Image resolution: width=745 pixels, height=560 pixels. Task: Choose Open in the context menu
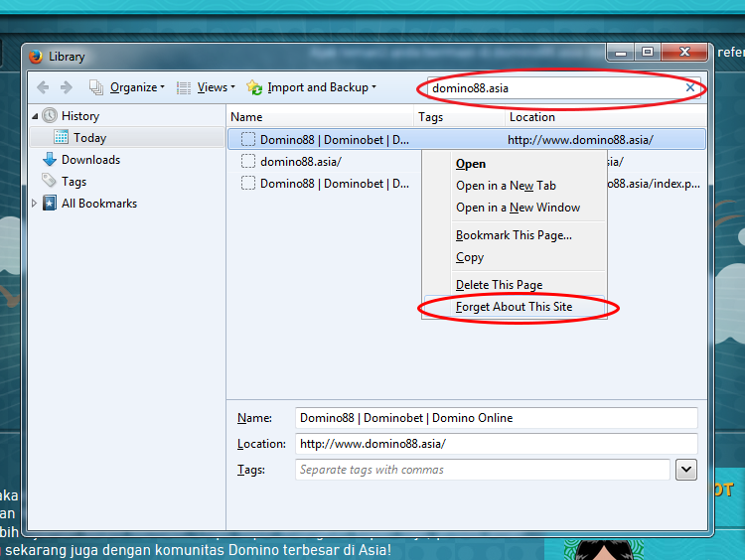click(x=471, y=164)
